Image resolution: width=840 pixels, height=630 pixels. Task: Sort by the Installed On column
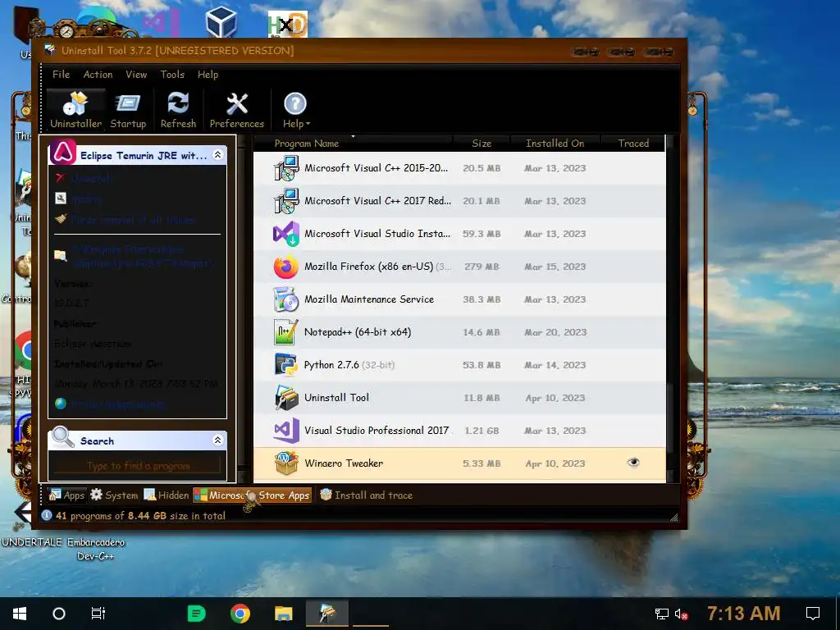[x=555, y=143]
